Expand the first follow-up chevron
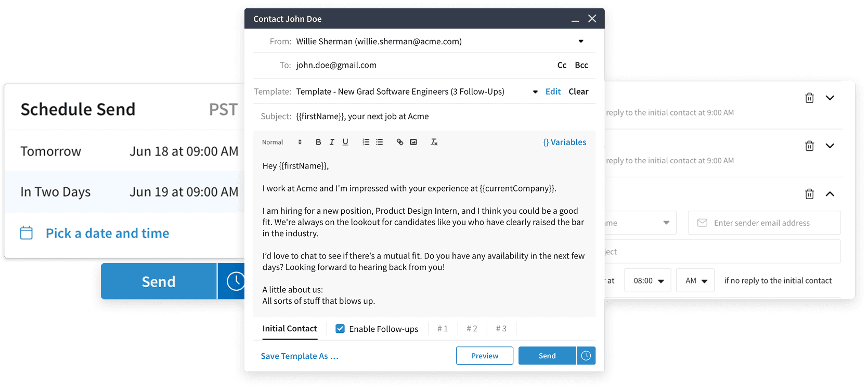The width and height of the screenshot is (868, 388). [x=830, y=98]
